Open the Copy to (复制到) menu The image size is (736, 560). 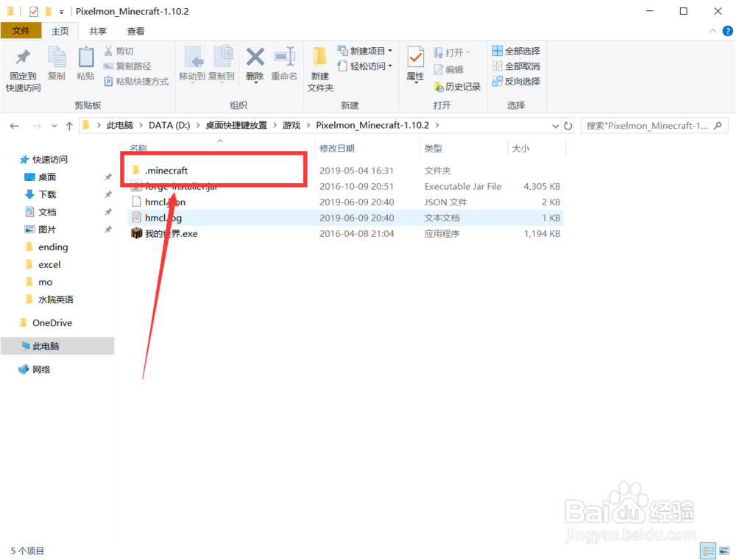[222, 64]
